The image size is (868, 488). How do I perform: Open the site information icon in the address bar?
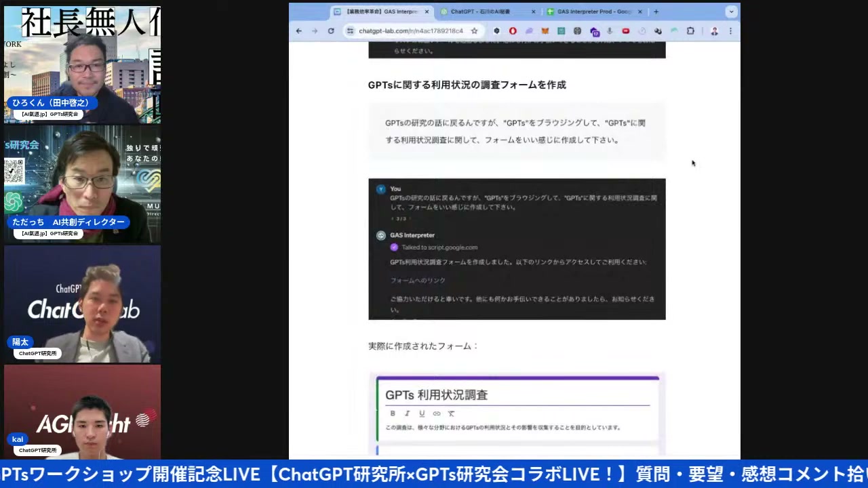pos(351,31)
